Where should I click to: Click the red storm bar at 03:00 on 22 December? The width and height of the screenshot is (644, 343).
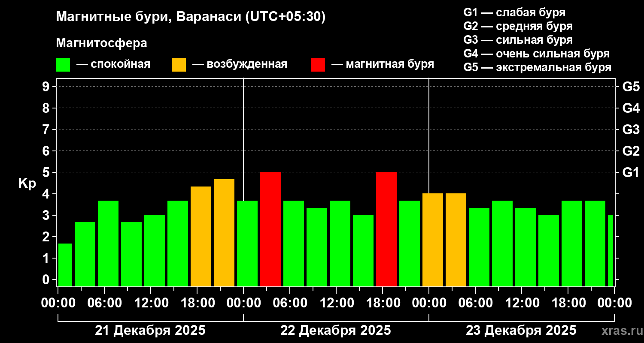pyautogui.click(x=270, y=229)
